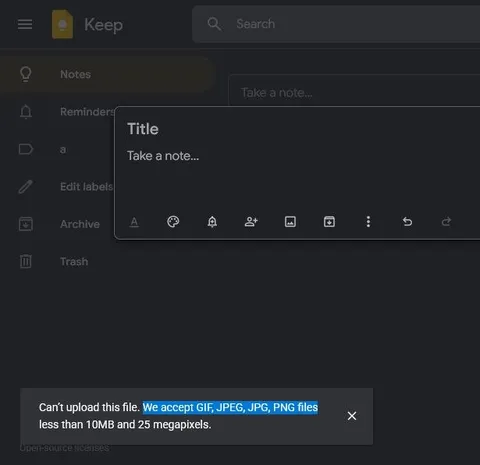Click the label tag icon
480x465 pixels.
26,149
